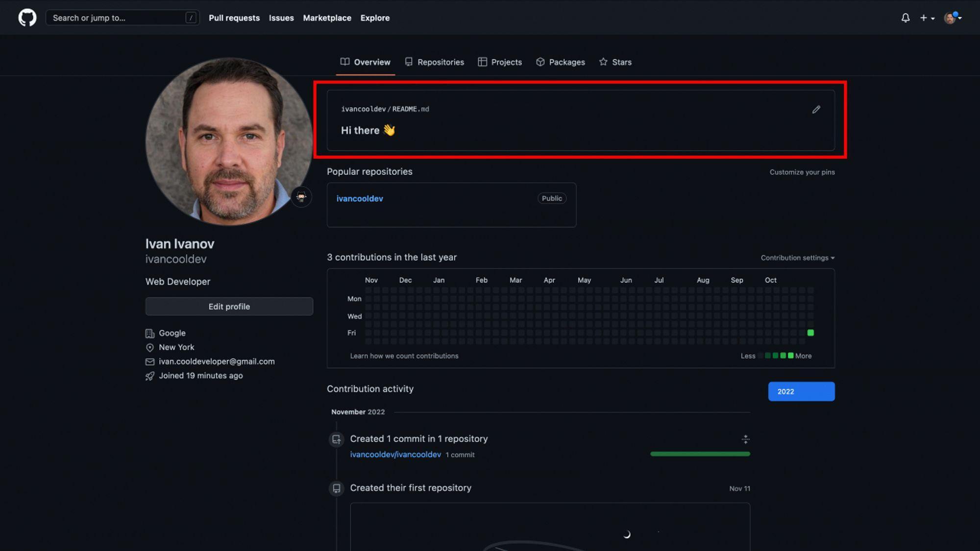Click the ivancooldev/ivancooldev commit link
The image size is (980, 551).
(x=395, y=454)
